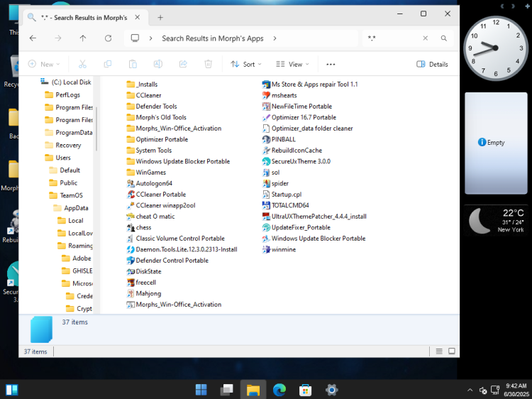Screen dimensions: 532x399
Task: Select Defender Control Portable item
Action: [x=167, y=261]
